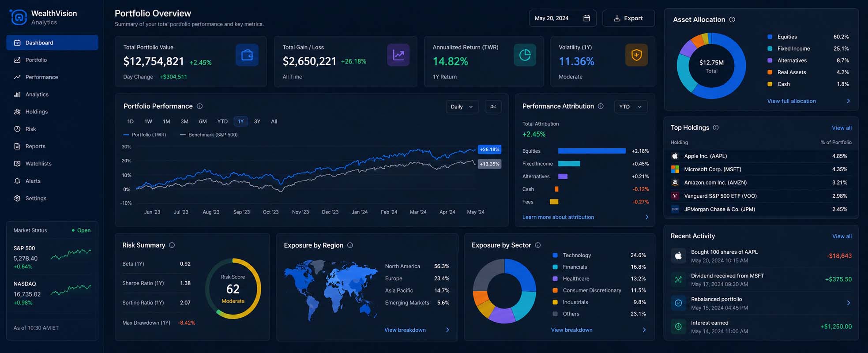Switch chart to 3Y range
Screen dimensions: 868x353
point(257,121)
